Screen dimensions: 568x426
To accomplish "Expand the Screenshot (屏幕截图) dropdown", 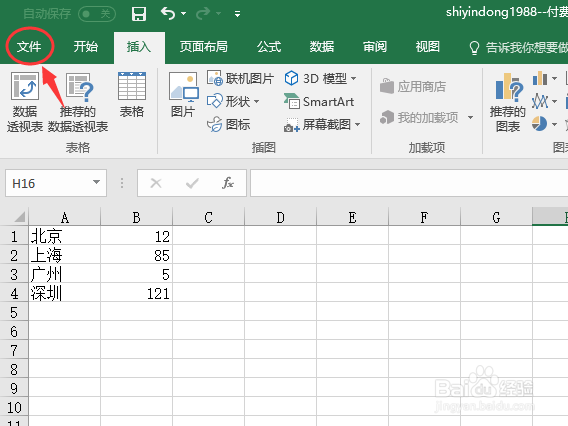I will (358, 125).
